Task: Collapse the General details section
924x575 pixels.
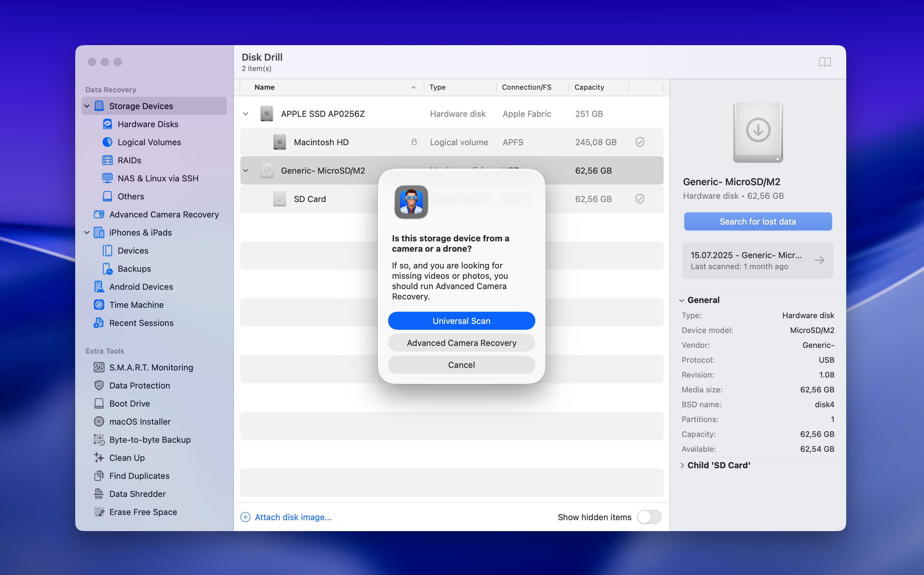Action: pos(681,300)
